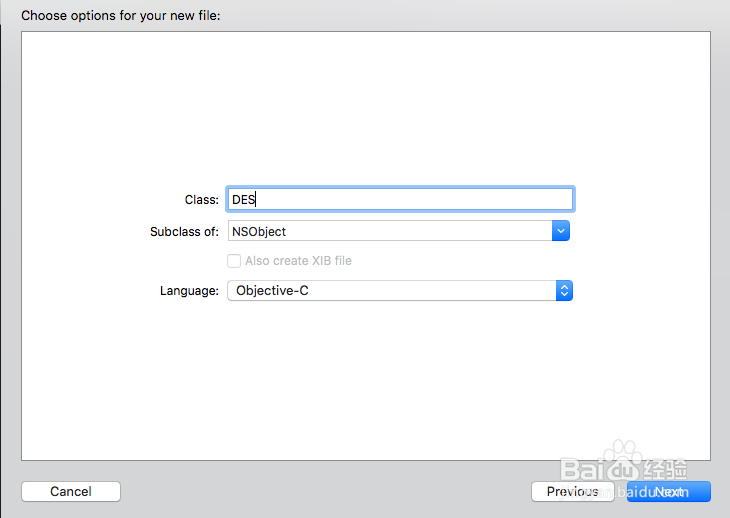Screen dimensions: 730x518
Task: Click the Language: label
Action: coord(189,291)
